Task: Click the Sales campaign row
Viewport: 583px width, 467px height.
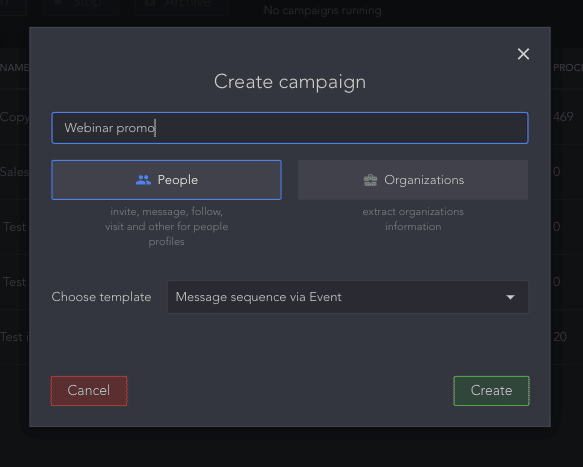Action: click(14, 172)
